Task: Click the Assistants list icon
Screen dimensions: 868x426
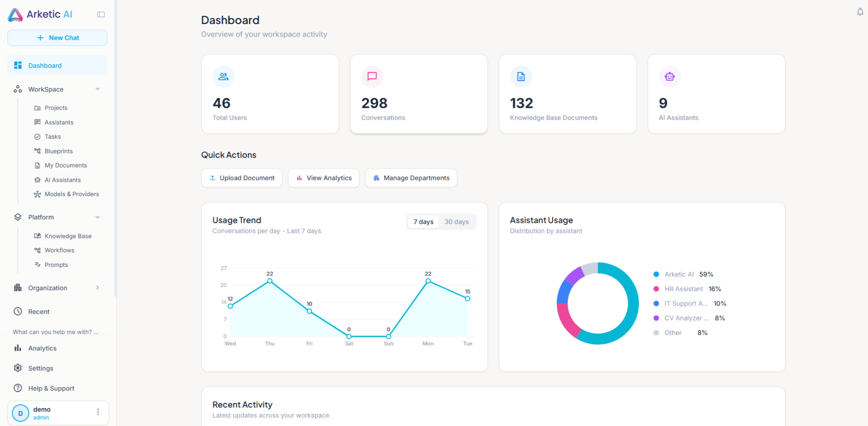Action: (38, 122)
